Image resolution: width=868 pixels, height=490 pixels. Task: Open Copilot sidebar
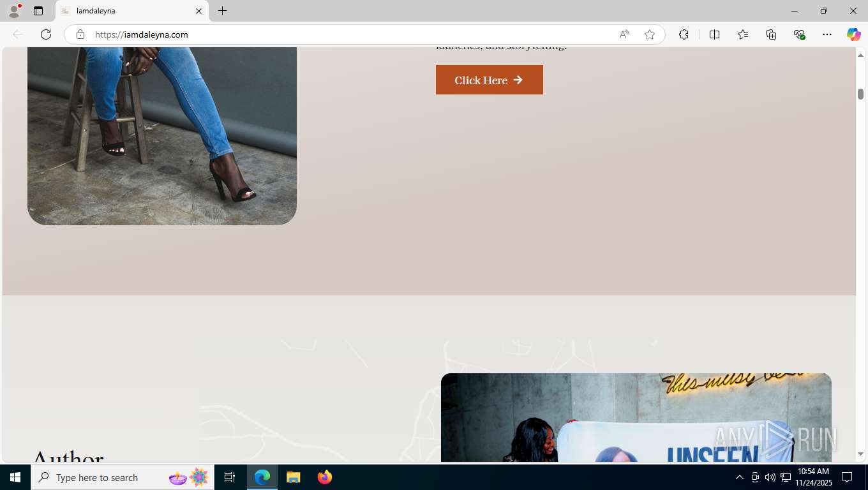coord(854,34)
